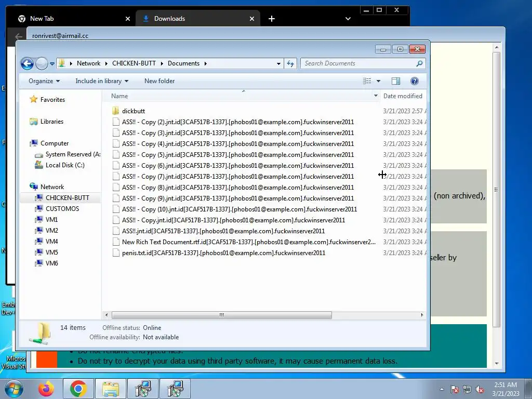Select Computer in the navigation pane
532x399 pixels.
[54, 143]
